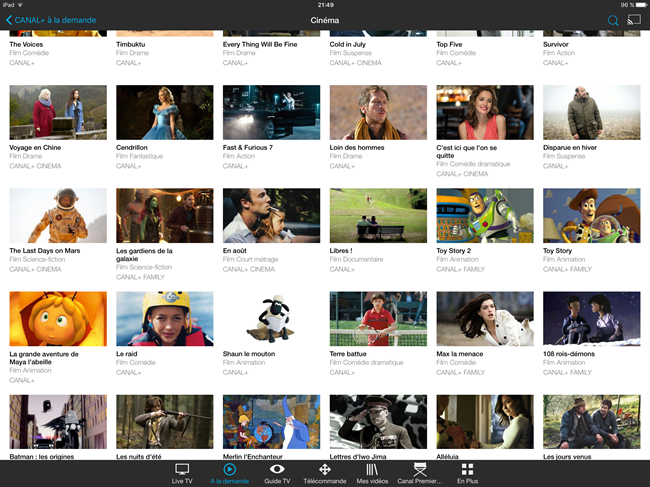Open the Guide TV tab
The height and width of the screenshot is (487, 650).
tap(277, 473)
